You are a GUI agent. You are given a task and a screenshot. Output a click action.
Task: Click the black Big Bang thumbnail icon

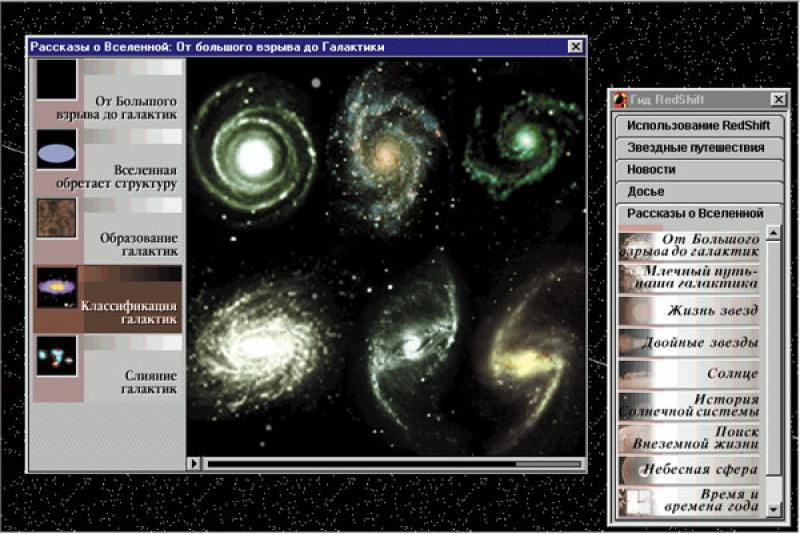[57, 80]
